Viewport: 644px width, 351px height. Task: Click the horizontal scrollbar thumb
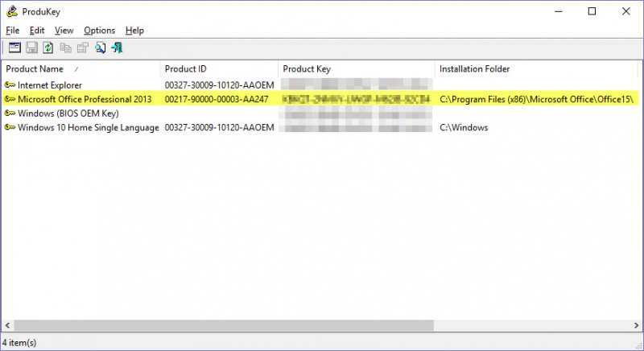point(224,325)
